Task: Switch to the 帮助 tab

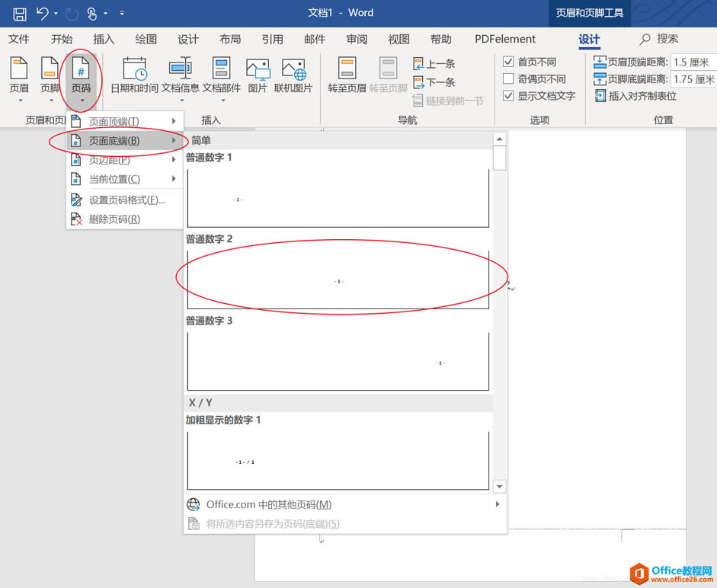Action: click(441, 40)
